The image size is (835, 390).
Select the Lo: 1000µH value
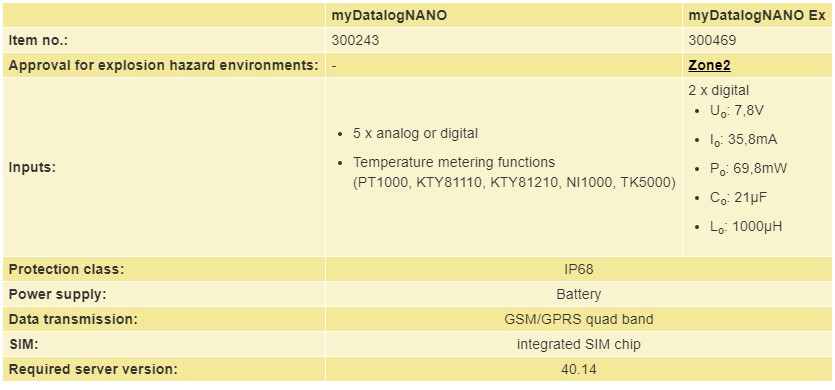[x=746, y=226]
